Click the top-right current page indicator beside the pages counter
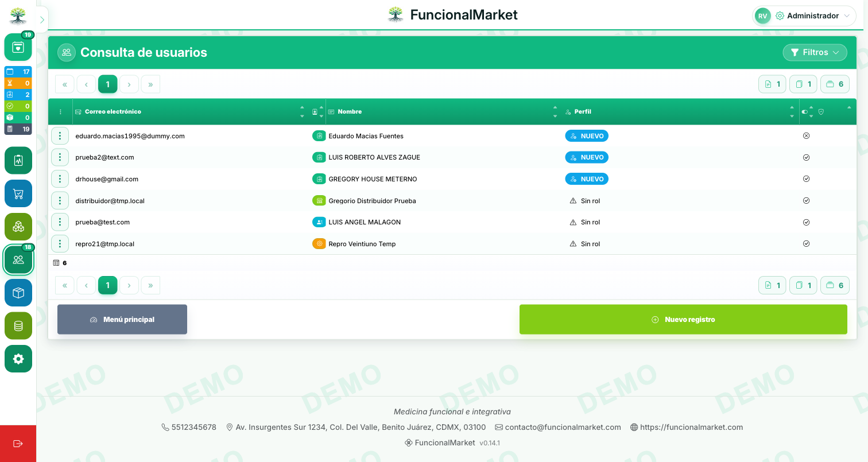Viewport: 868px width, 462px height. coord(772,84)
